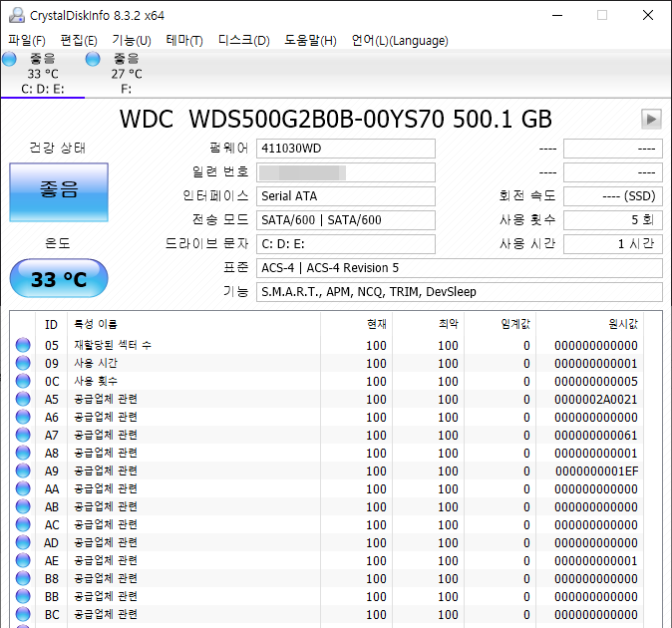The height and width of the screenshot is (628, 672).
Task: Click the blue status orb for F: disk
Action: point(93,59)
